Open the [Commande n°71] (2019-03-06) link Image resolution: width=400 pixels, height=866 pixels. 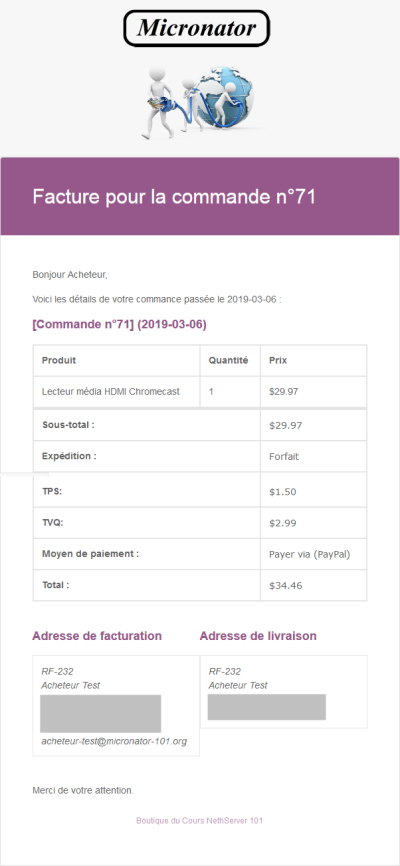(x=119, y=325)
